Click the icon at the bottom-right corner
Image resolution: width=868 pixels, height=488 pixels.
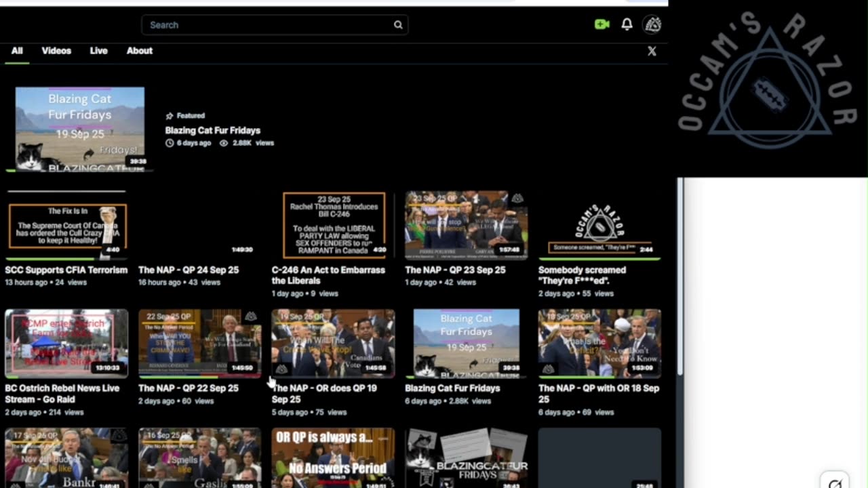coord(835,483)
